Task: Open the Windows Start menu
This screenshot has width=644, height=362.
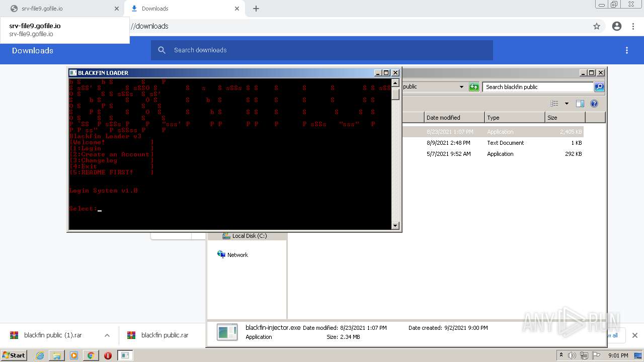Action: (14, 355)
